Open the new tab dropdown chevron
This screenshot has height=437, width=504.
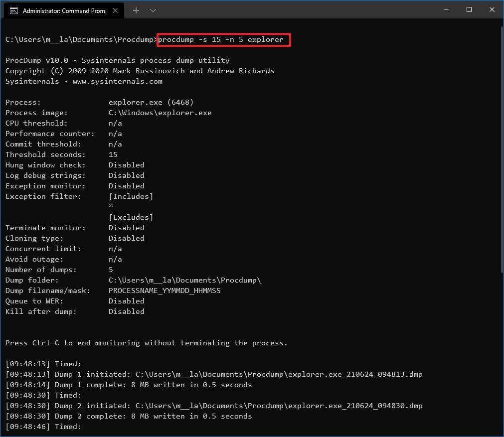pos(153,9)
